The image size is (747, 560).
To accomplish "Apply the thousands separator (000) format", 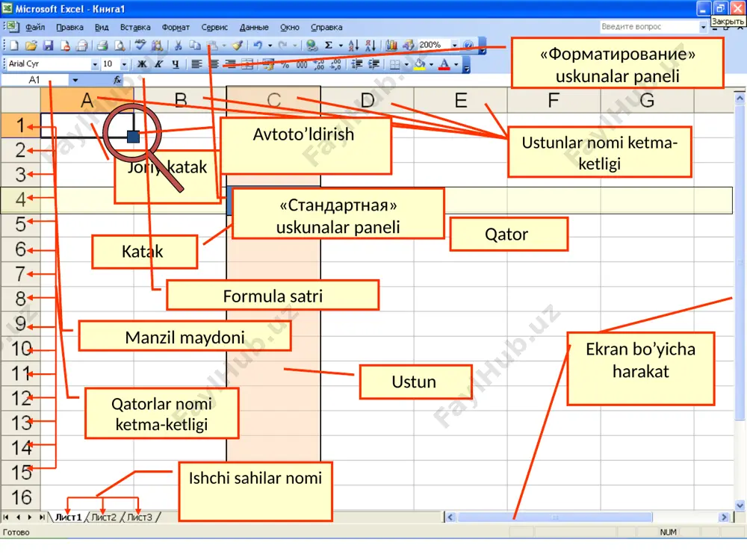I will (x=302, y=64).
